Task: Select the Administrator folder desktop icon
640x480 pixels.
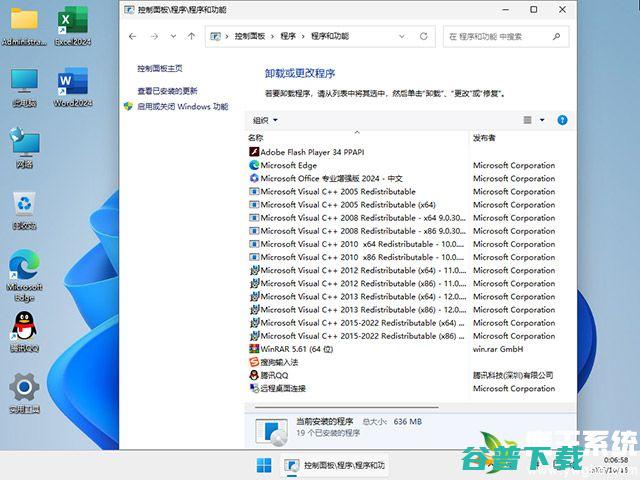Action: tap(24, 26)
